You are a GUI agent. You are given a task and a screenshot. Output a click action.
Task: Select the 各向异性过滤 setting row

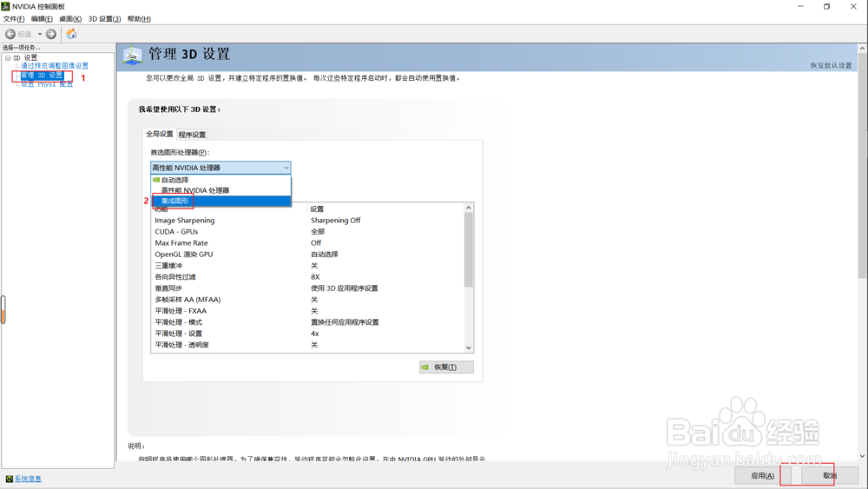click(x=307, y=277)
